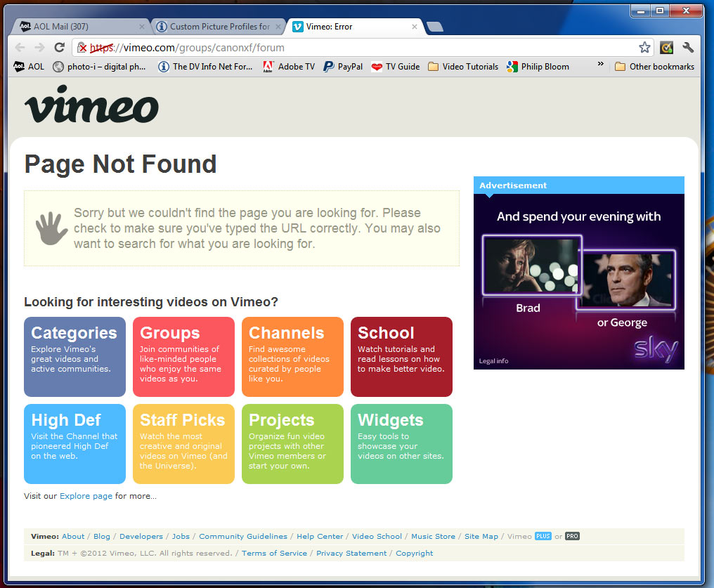
Task: Open the Channels tile
Action: pos(292,357)
